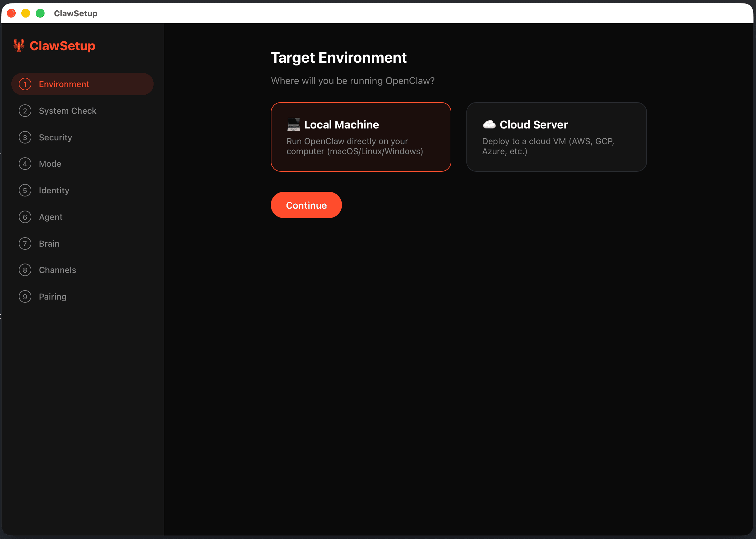Select the Environment item in sidebar
Viewport: 756px width, 539px height.
64,84
